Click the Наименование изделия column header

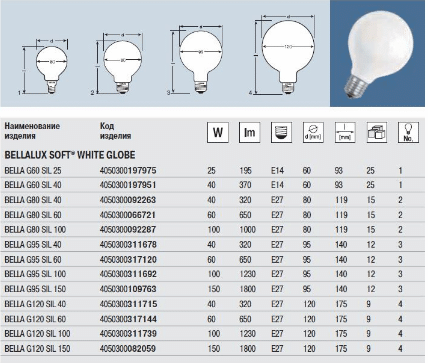(x=32, y=131)
